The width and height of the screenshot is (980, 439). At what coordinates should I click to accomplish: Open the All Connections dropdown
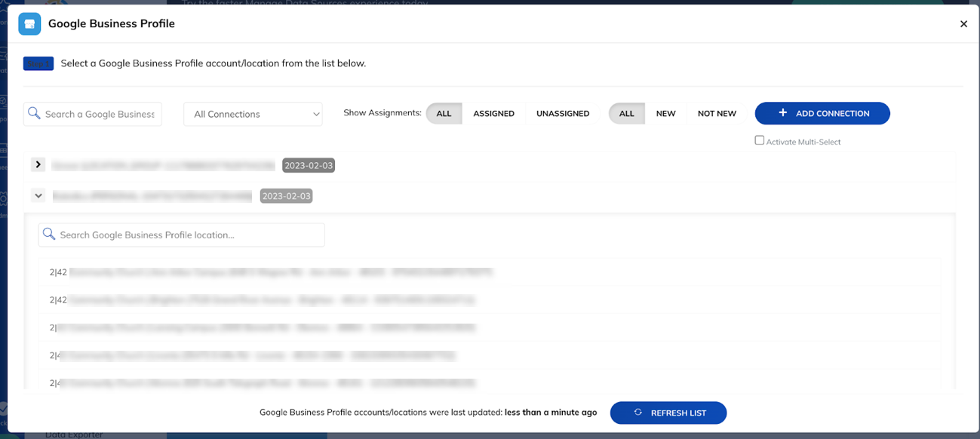pyautogui.click(x=253, y=114)
